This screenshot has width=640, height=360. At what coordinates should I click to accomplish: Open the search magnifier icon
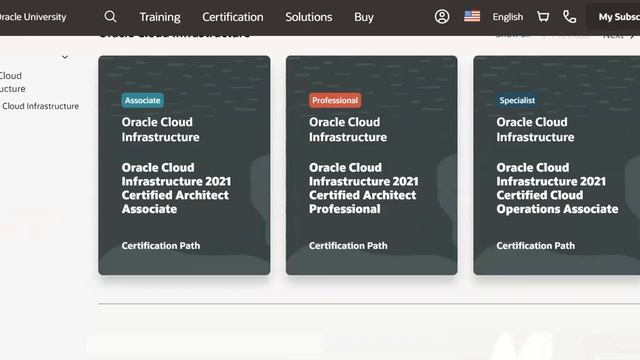110,17
